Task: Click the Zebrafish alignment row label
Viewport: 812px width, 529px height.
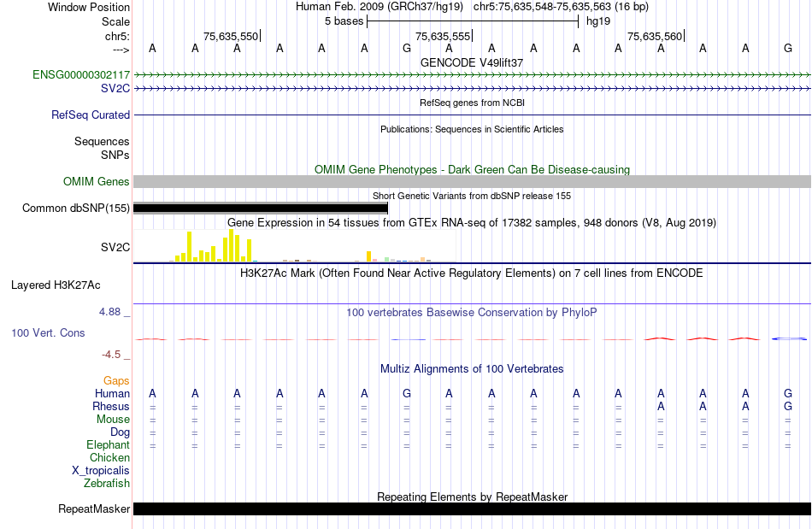Action: [107, 484]
